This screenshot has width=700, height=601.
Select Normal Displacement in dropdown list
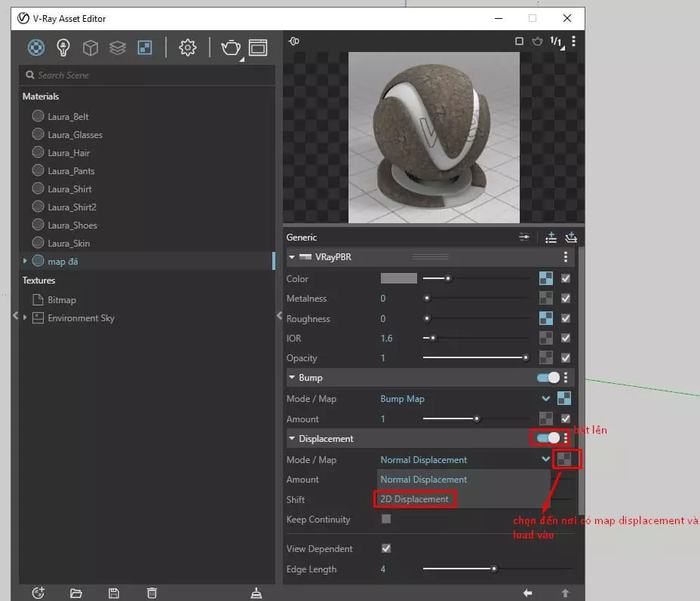coord(423,480)
